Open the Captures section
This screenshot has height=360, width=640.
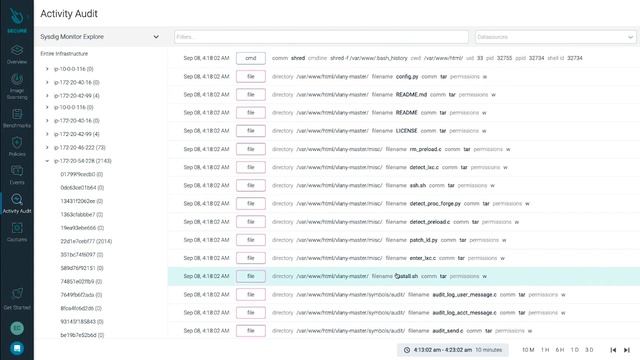[x=17, y=232]
